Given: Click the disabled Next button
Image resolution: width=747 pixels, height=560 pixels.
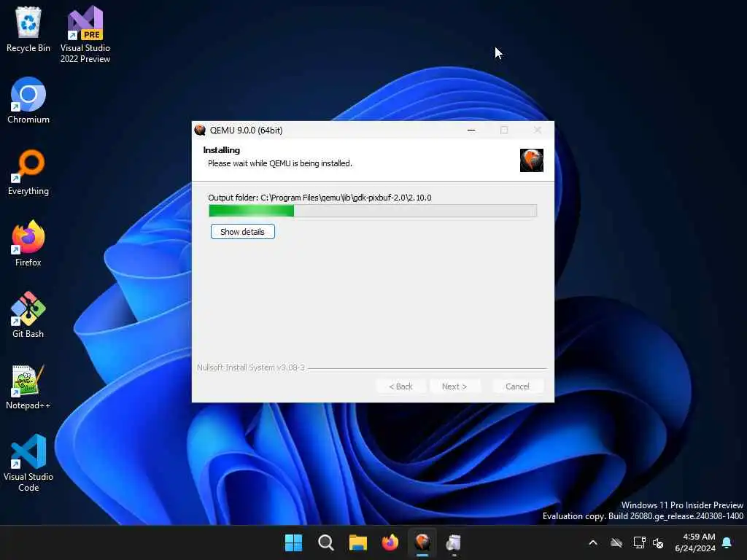Looking at the screenshot, I should [x=454, y=386].
